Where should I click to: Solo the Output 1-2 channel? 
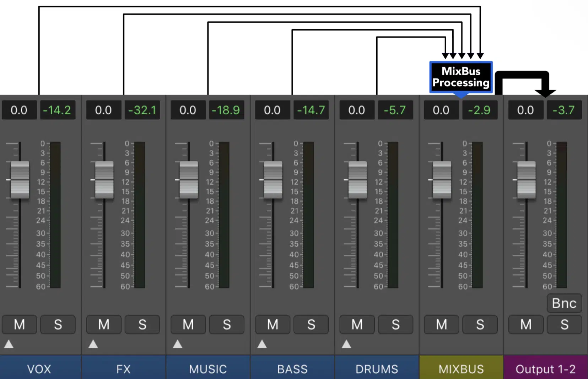[x=564, y=324]
